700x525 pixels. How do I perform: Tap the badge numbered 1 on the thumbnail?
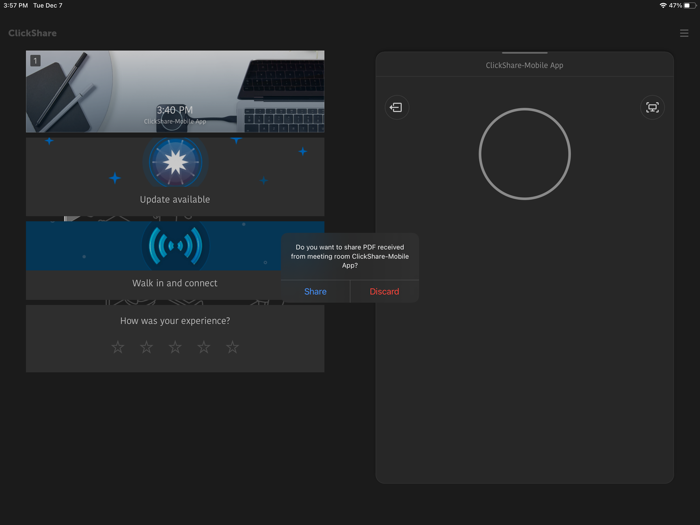click(35, 60)
